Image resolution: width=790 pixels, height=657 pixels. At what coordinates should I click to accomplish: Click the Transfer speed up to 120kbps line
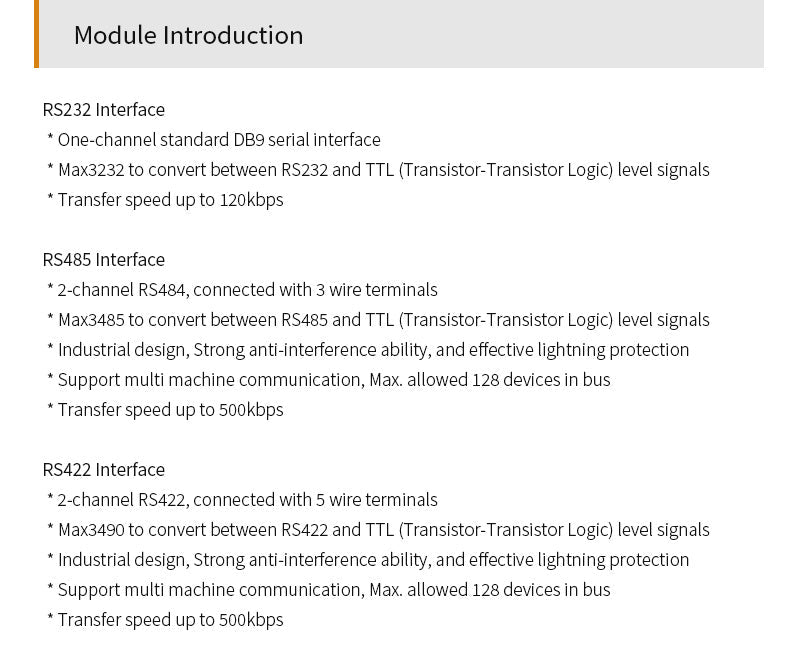(165, 200)
